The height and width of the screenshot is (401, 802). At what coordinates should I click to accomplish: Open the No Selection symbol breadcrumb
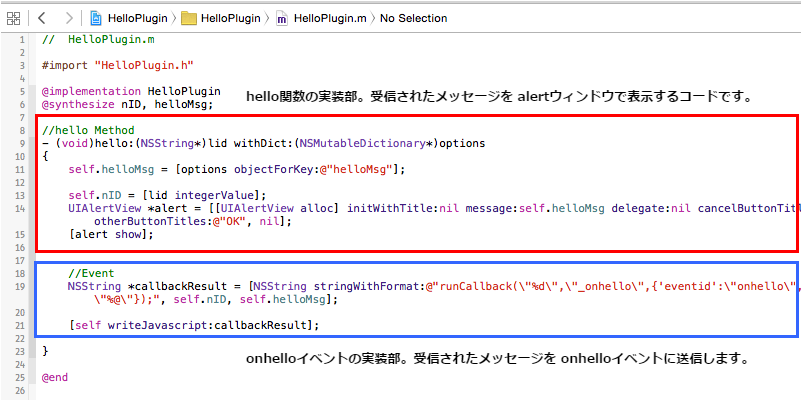[x=413, y=18]
